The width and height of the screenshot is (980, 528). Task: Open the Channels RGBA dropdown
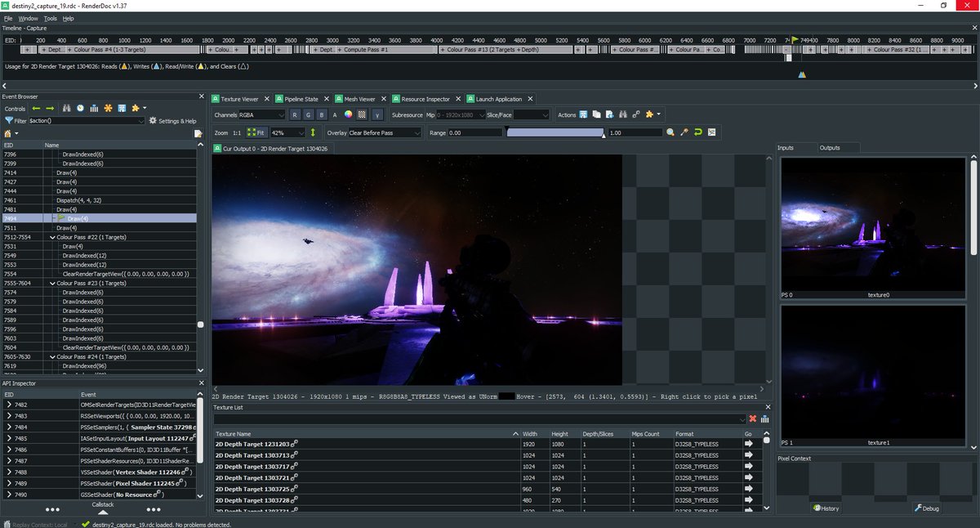tap(261, 114)
